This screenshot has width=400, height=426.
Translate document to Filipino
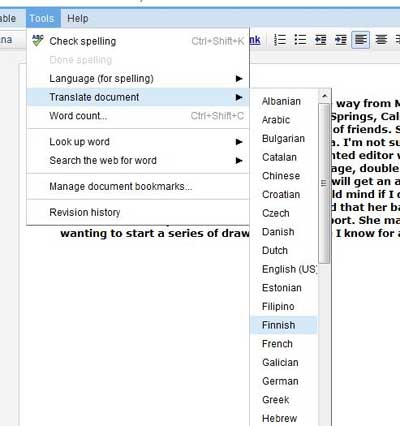(x=284, y=307)
